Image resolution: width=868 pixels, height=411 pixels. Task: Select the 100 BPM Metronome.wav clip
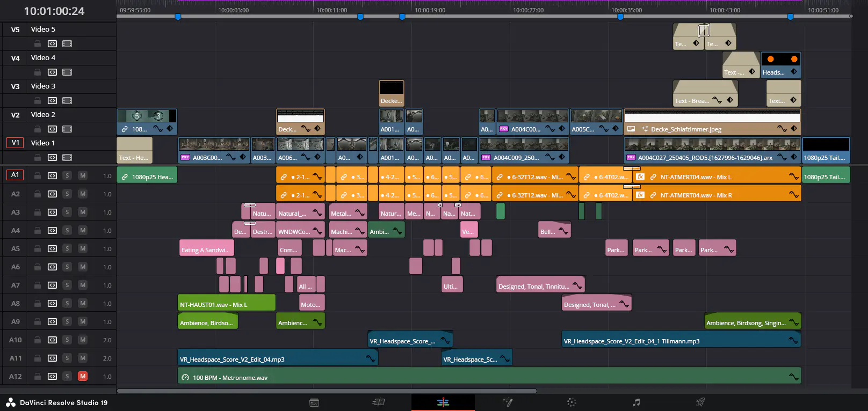pos(483,377)
